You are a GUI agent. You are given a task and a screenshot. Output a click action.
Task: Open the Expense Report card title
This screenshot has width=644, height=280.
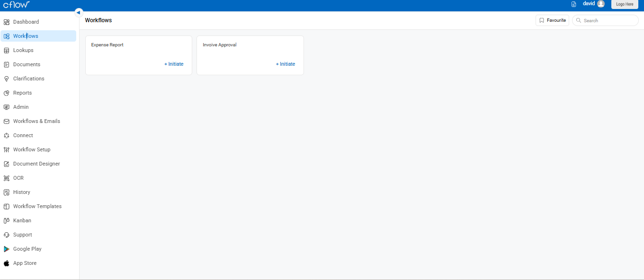click(107, 45)
